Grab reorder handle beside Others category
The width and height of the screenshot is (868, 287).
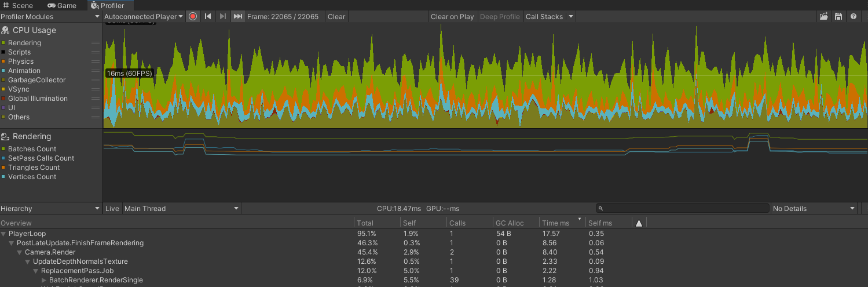[96, 117]
